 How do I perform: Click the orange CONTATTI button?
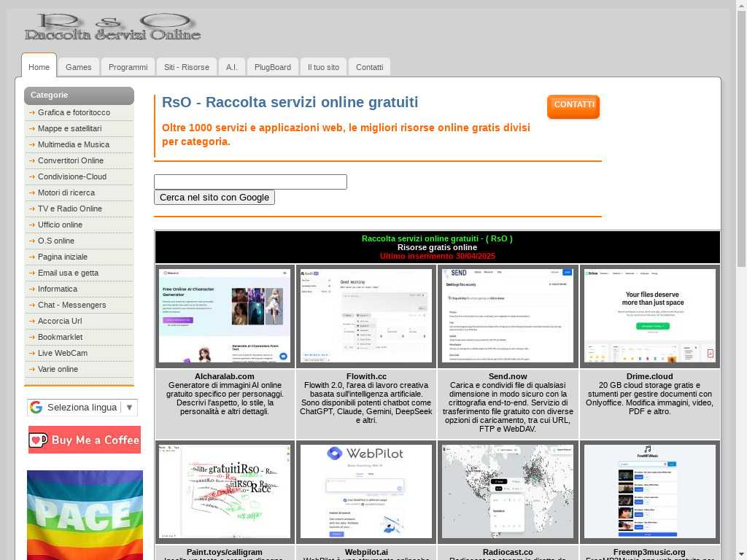(573, 106)
